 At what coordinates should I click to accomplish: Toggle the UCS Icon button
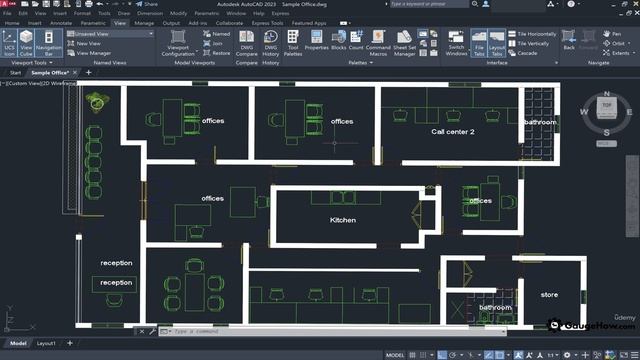click(9, 43)
